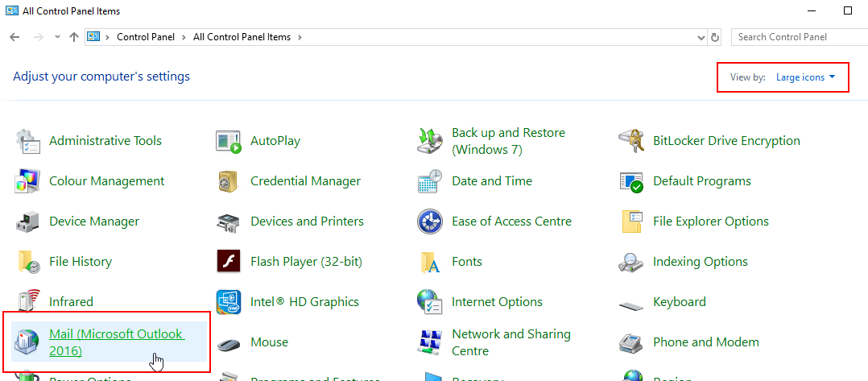This screenshot has width=868, height=381.
Task: Click the Date and Time calendar icon
Action: point(430,181)
